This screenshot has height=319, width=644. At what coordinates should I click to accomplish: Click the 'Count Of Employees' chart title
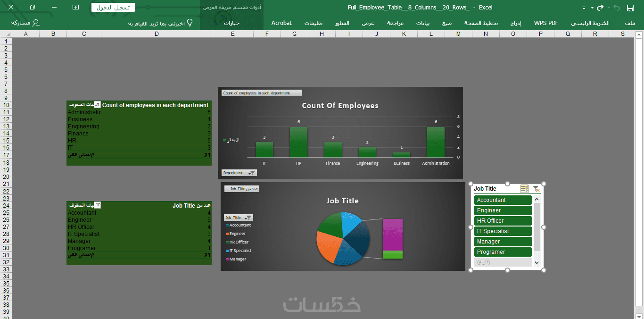click(x=340, y=106)
